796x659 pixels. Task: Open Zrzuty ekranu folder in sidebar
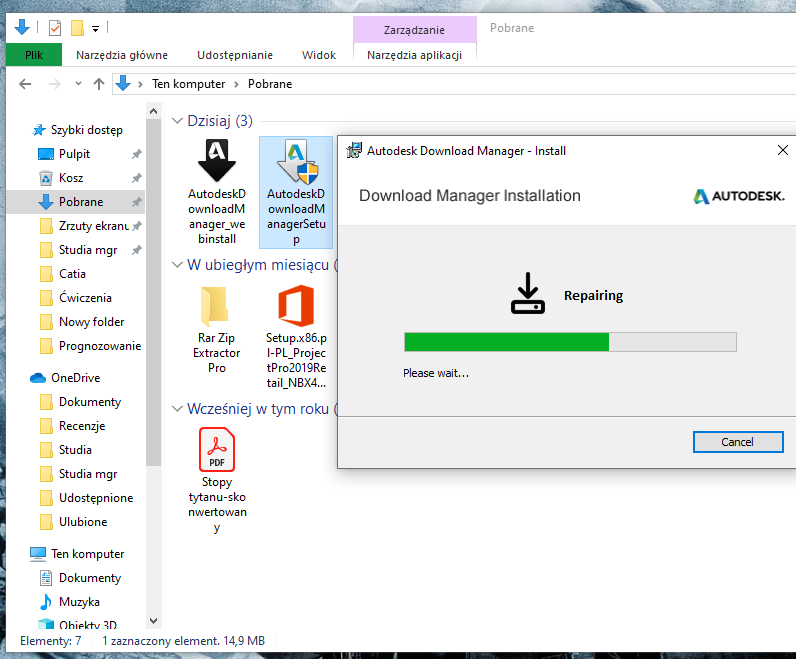tap(93, 226)
